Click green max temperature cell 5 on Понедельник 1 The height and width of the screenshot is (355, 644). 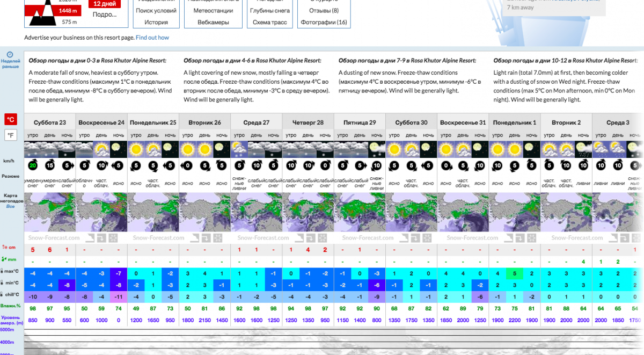click(515, 273)
